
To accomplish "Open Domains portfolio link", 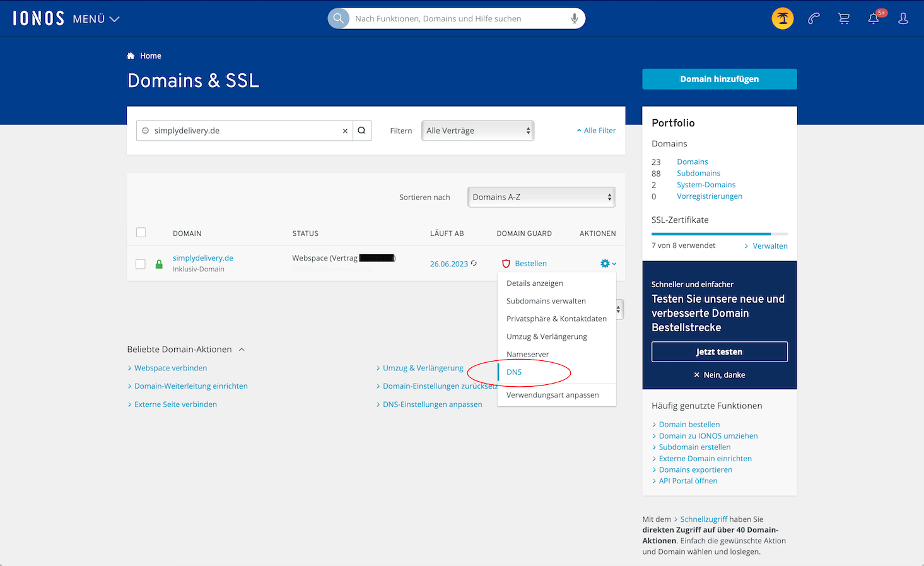I will 693,162.
